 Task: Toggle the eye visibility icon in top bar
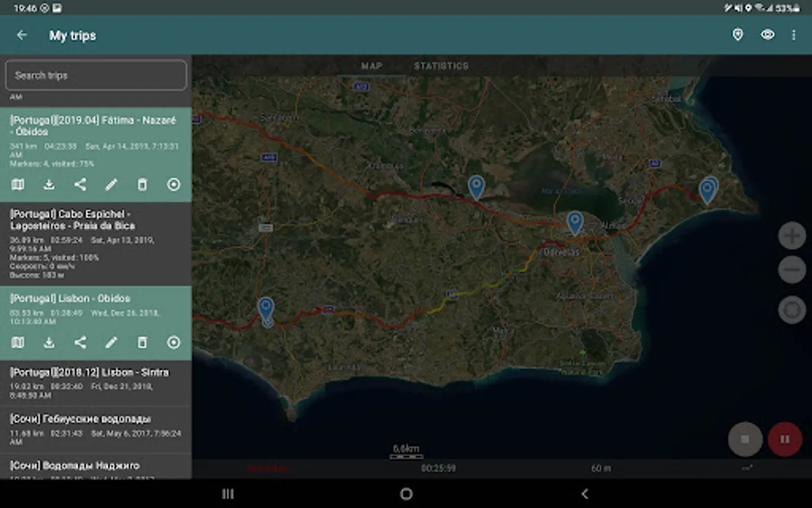pos(767,35)
